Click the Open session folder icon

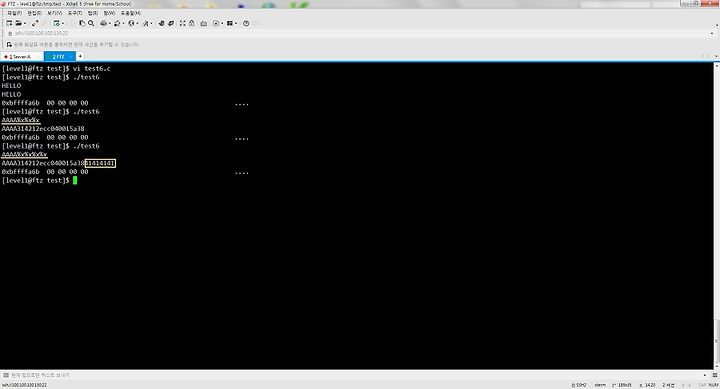[x=19, y=23]
